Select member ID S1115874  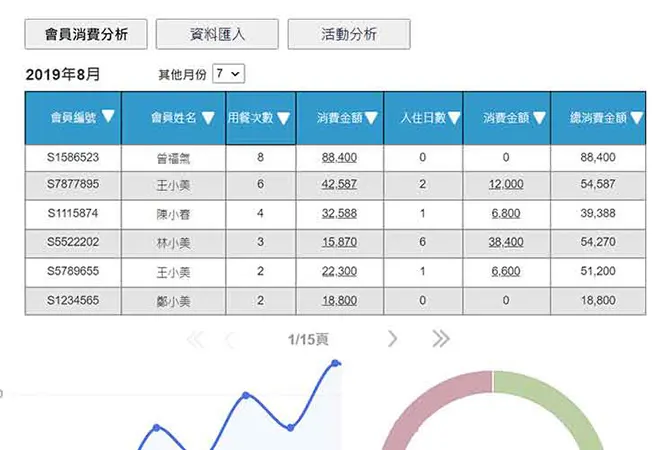click(x=73, y=213)
